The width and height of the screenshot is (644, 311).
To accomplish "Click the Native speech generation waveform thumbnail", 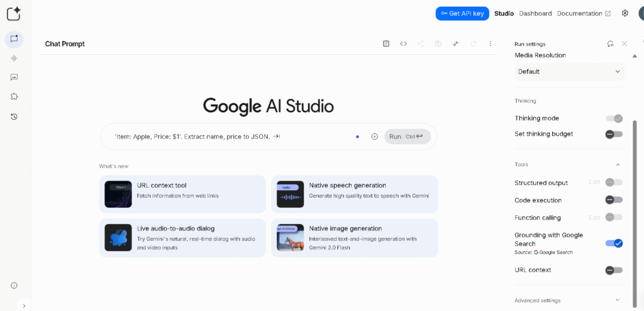I will coord(291,194).
